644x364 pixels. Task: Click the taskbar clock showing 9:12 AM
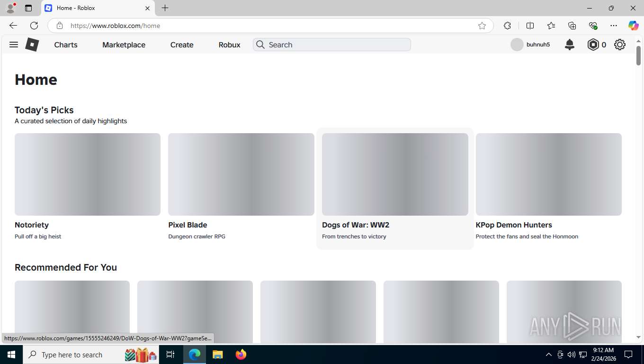coord(603,355)
